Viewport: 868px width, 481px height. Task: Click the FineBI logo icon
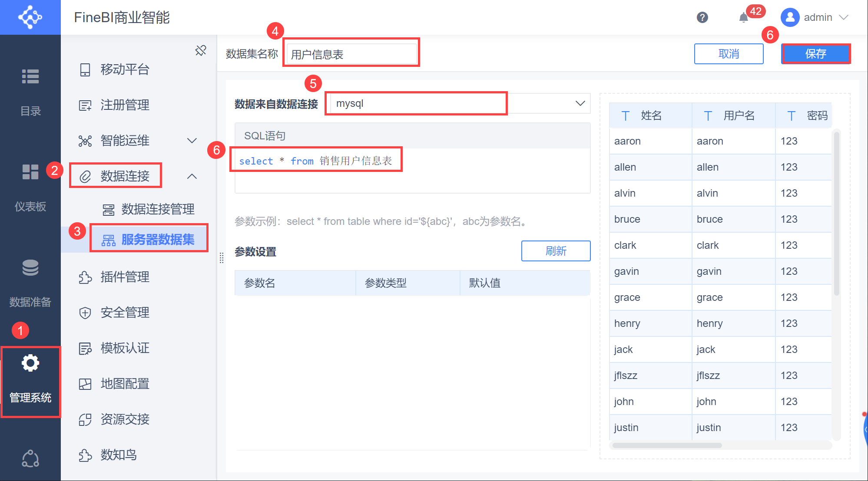click(x=30, y=17)
